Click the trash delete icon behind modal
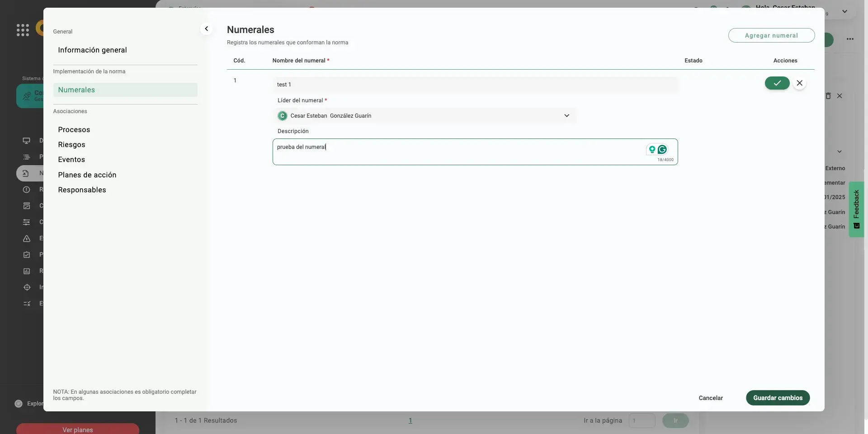 [828, 96]
